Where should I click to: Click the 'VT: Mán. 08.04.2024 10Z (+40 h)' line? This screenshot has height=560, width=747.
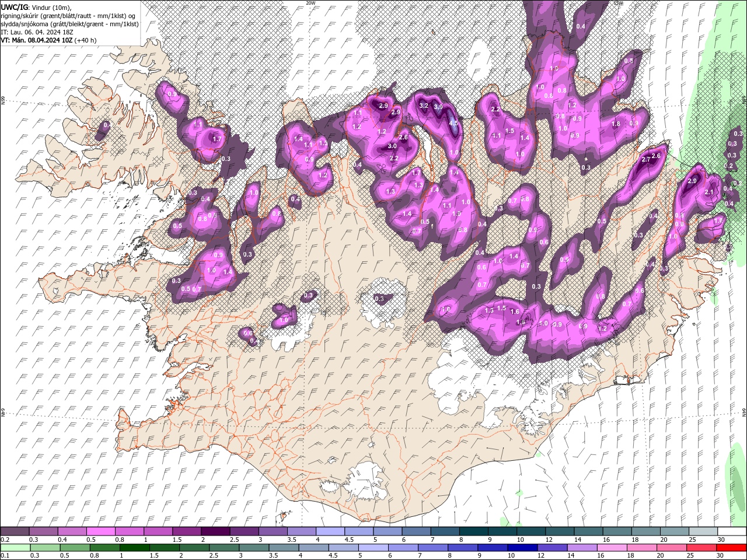point(49,40)
